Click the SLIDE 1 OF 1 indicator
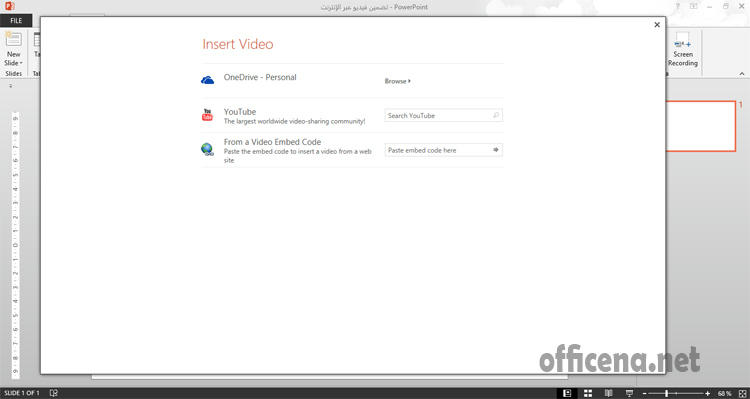This screenshot has height=399, width=750. 22,393
